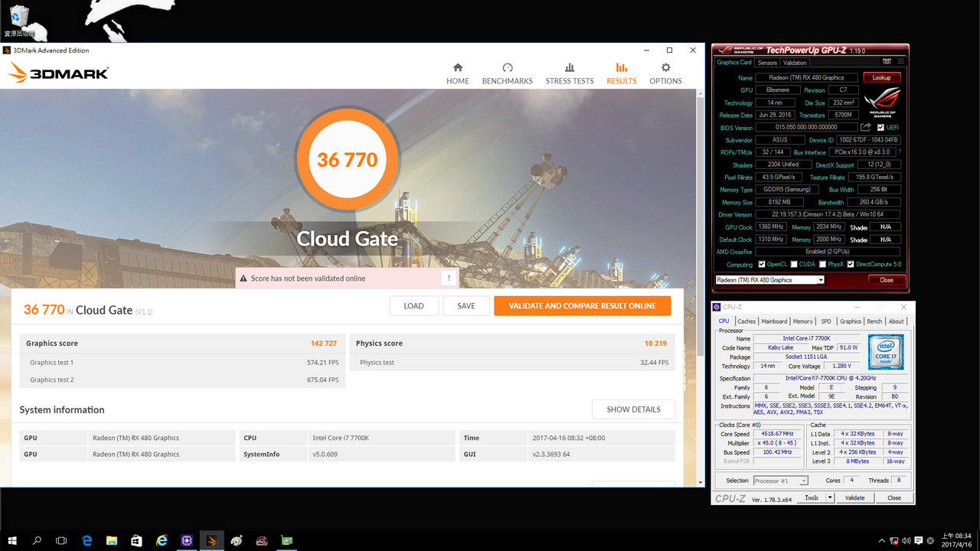Image resolution: width=980 pixels, height=551 pixels.
Task: Click the scrollbar down arrow in 3DMark
Action: tap(701, 483)
